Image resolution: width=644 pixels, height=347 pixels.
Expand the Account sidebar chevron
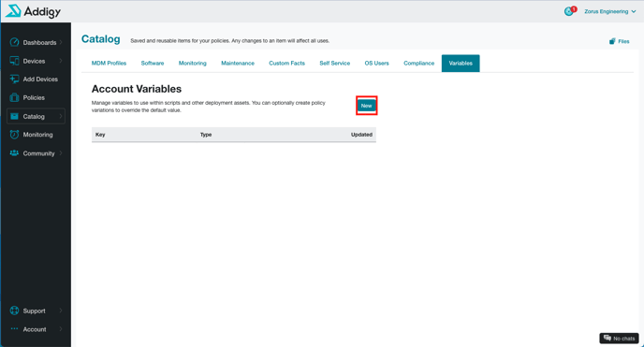pyautogui.click(x=61, y=329)
